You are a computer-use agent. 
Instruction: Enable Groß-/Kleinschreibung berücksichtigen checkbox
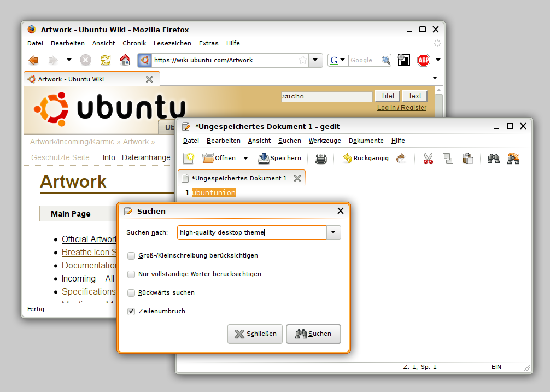pyautogui.click(x=131, y=255)
